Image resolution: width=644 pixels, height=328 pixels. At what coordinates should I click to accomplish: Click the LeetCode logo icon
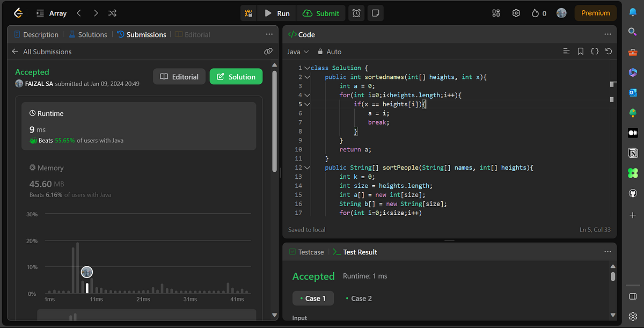[x=18, y=13]
